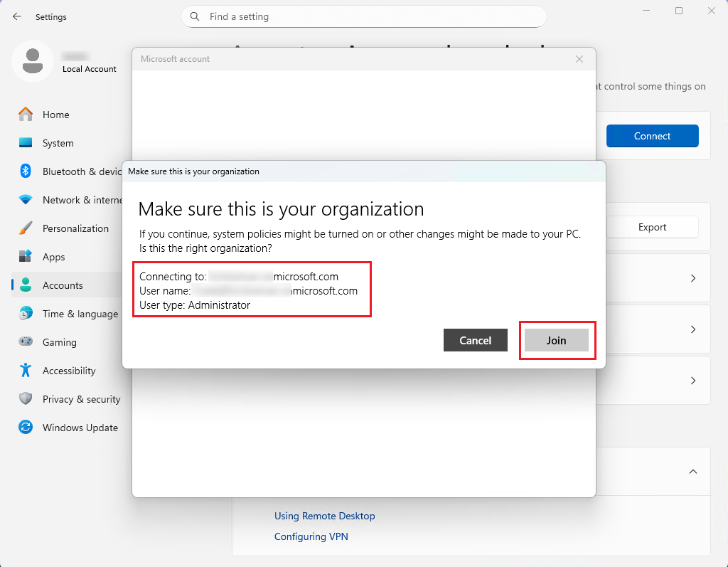This screenshot has height=567, width=728.
Task: Expand the topmost chevron settings row
Action: (692, 277)
